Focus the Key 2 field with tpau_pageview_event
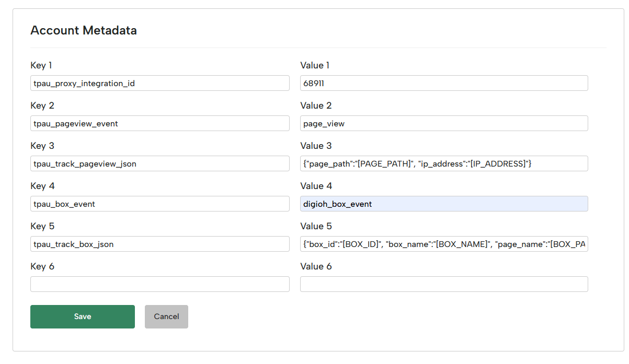The height and width of the screenshot is (364, 629). click(x=159, y=123)
